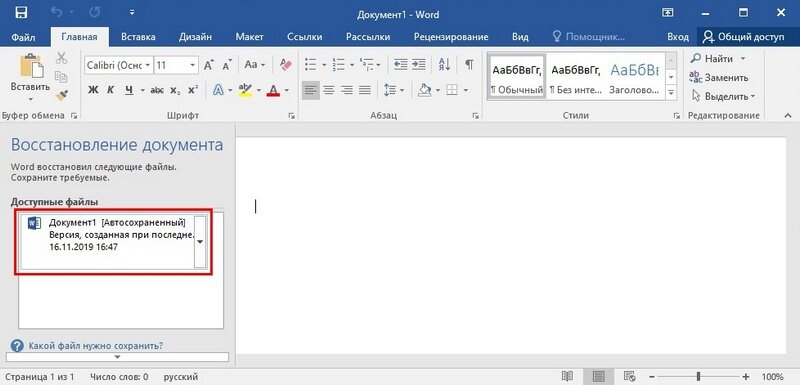
Task: Open the Макет ribbon tab
Action: coord(249,37)
